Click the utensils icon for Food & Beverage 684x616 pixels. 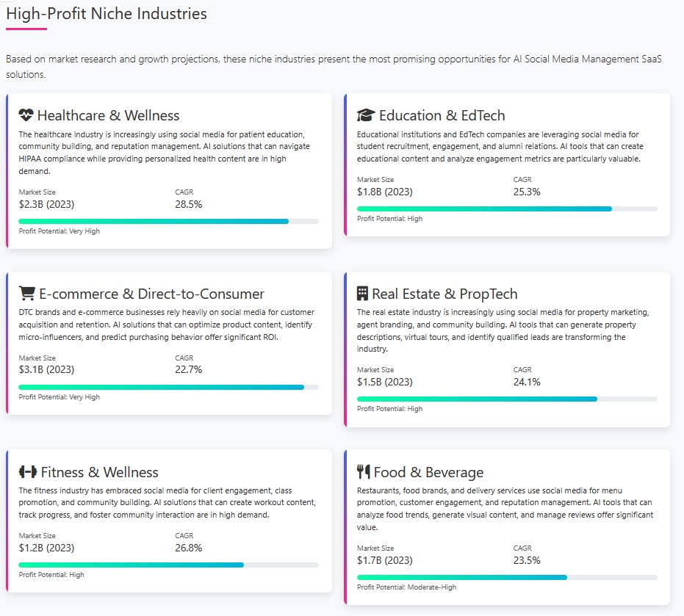click(364, 472)
